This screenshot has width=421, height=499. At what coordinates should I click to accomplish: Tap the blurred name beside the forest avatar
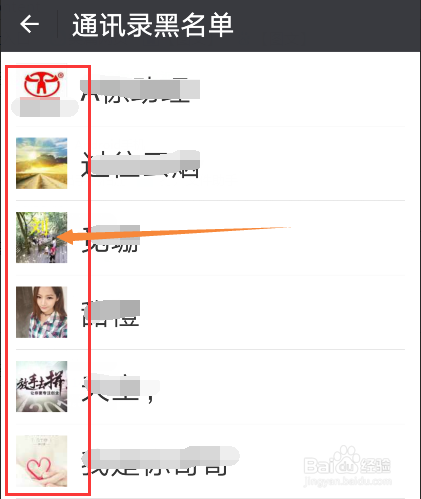point(111,238)
